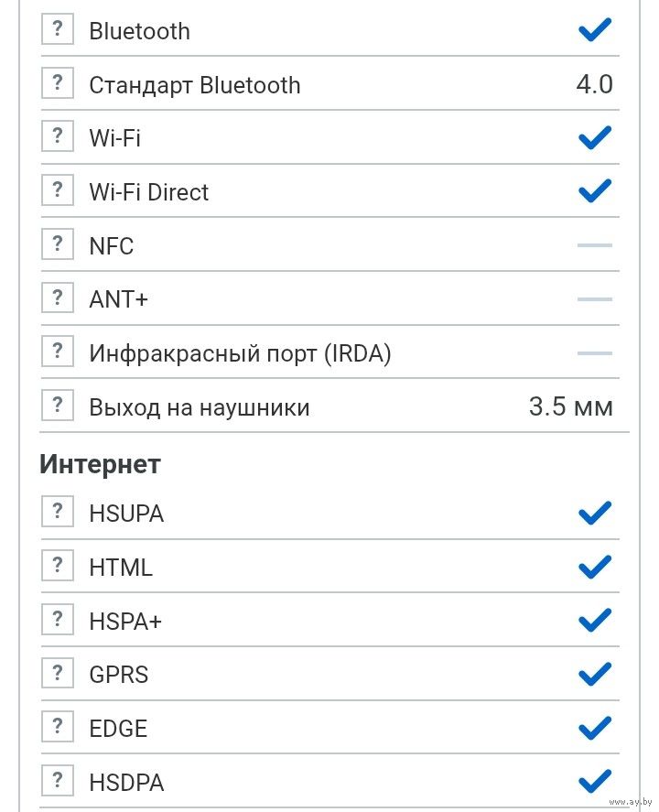This screenshot has height=812, width=659.
Task: Click the question mark next to HSPA+
Action: pyautogui.click(x=57, y=620)
